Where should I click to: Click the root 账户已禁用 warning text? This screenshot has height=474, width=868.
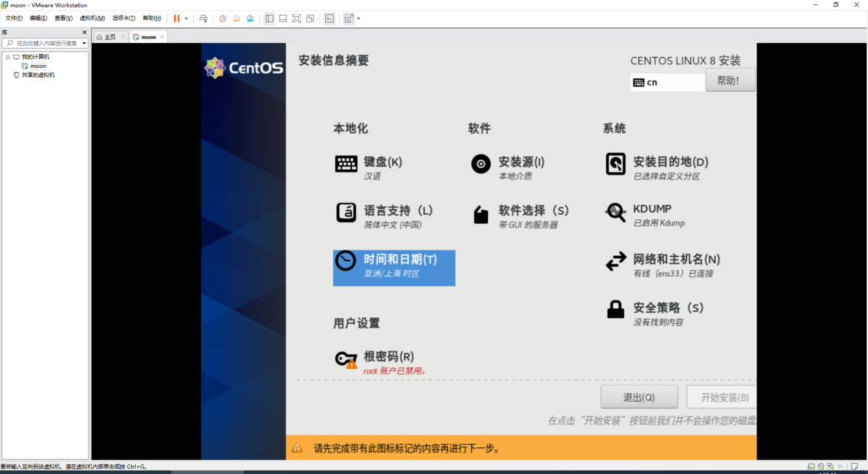(395, 371)
